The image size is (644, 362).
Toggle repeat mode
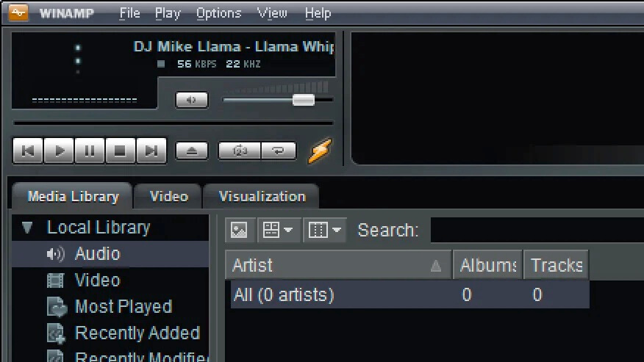[279, 151]
